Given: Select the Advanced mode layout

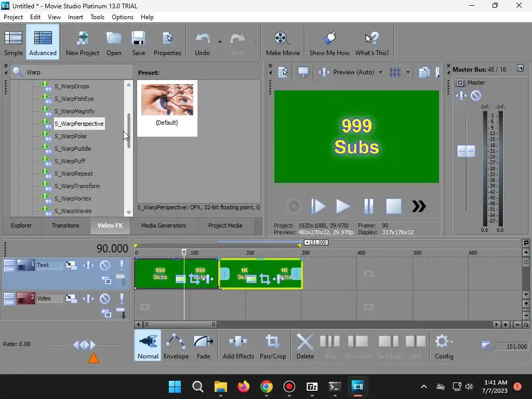Looking at the screenshot, I should coord(43,43).
